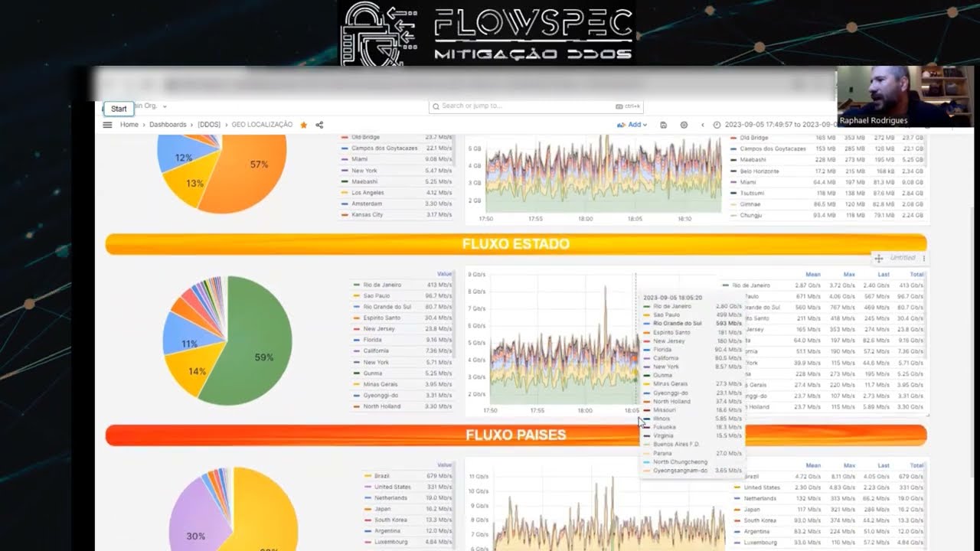Collapse the FLUXO PAISES row header
980x551 pixels.
[x=516, y=435]
